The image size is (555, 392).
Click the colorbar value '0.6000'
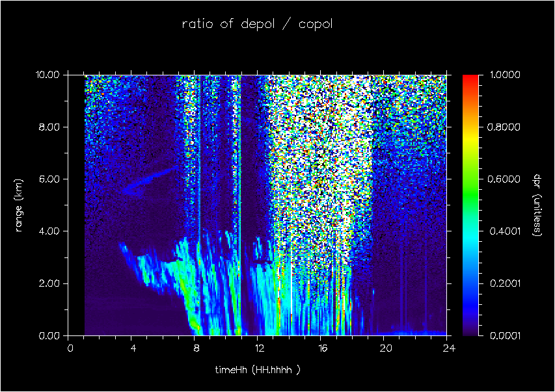pos(504,179)
